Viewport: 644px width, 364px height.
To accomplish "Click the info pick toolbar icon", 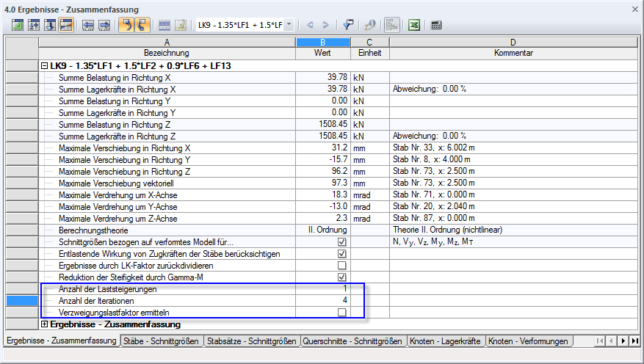I will (370, 25).
